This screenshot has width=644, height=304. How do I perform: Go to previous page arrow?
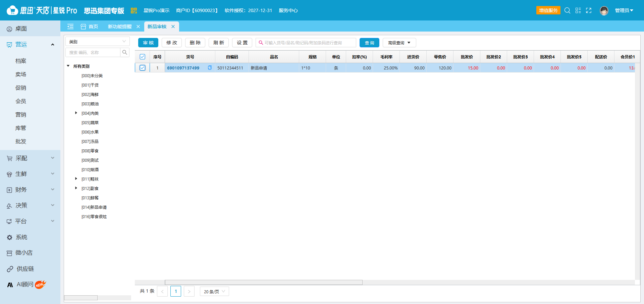pos(162,291)
